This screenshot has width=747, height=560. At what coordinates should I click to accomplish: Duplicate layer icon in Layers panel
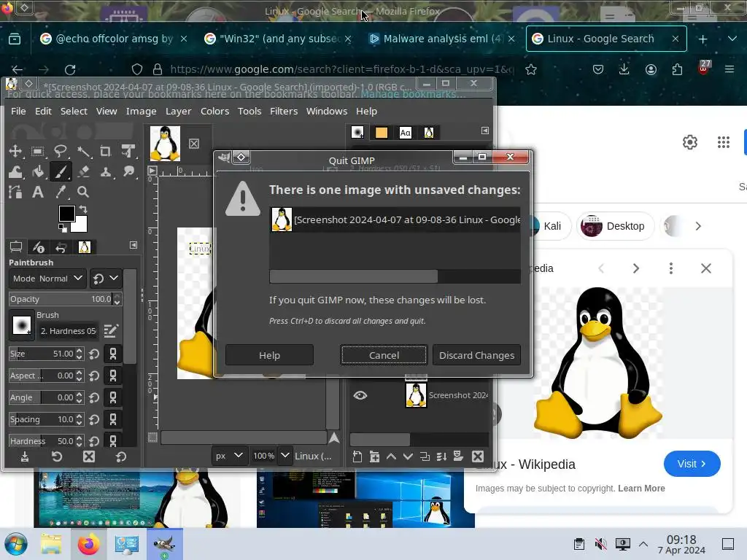point(425,456)
